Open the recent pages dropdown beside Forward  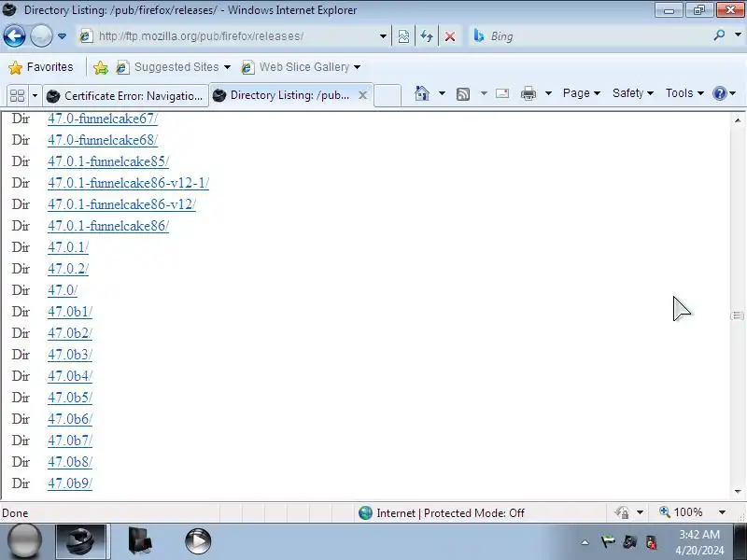tap(62, 36)
